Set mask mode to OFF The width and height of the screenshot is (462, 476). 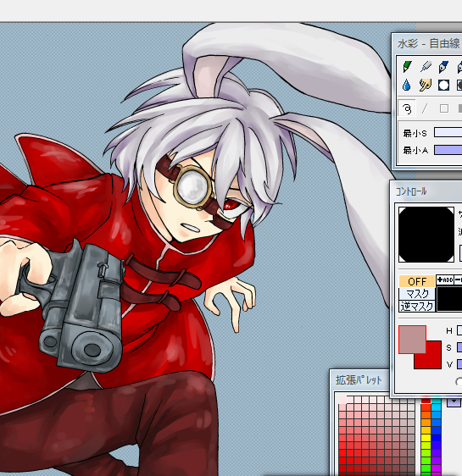417,281
